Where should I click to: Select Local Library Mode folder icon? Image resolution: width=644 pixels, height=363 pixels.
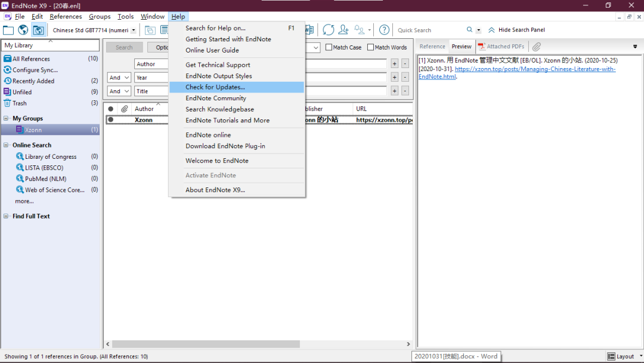click(x=8, y=30)
